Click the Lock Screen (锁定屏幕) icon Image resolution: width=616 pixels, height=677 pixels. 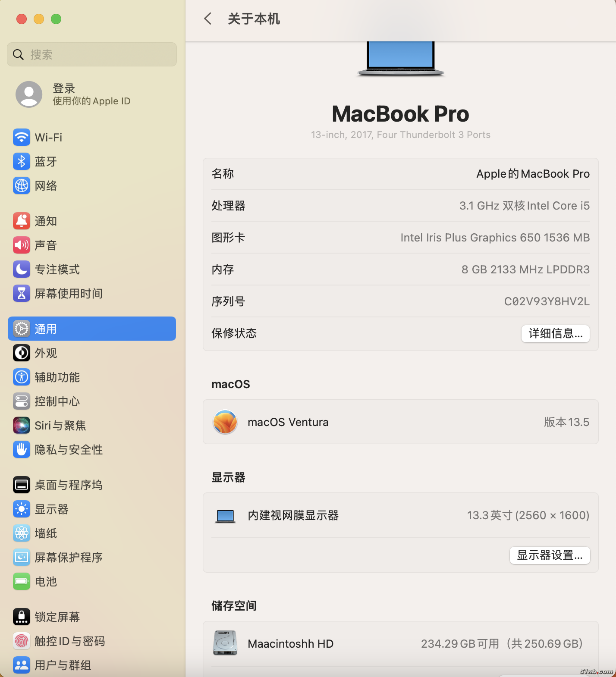click(x=22, y=617)
